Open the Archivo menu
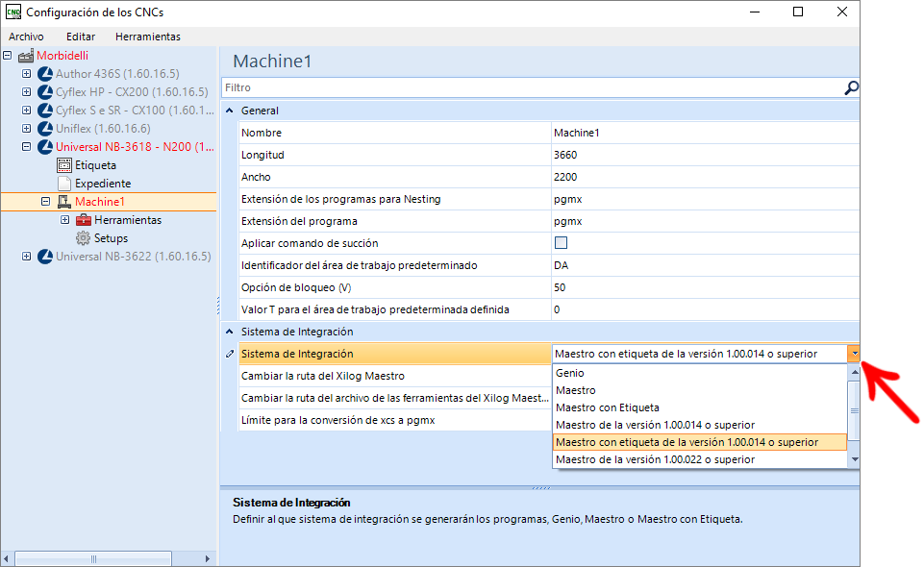Screen dimensions: 924x567 click(x=26, y=37)
